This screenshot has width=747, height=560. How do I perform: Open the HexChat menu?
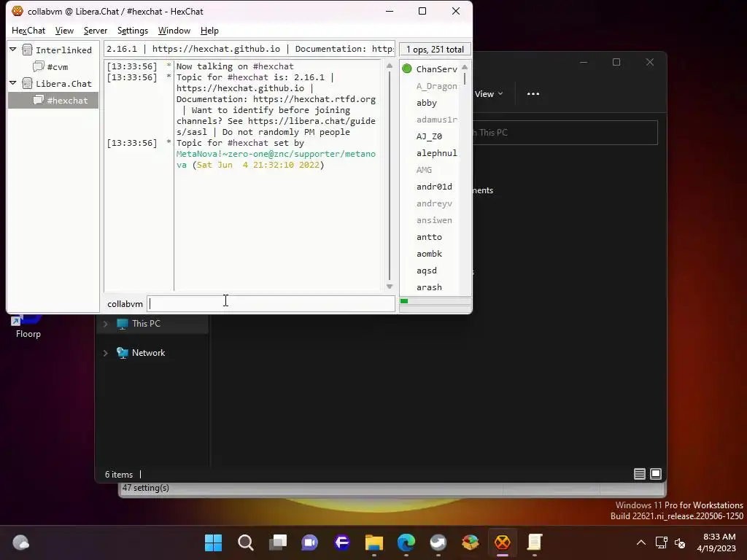pyautogui.click(x=28, y=31)
